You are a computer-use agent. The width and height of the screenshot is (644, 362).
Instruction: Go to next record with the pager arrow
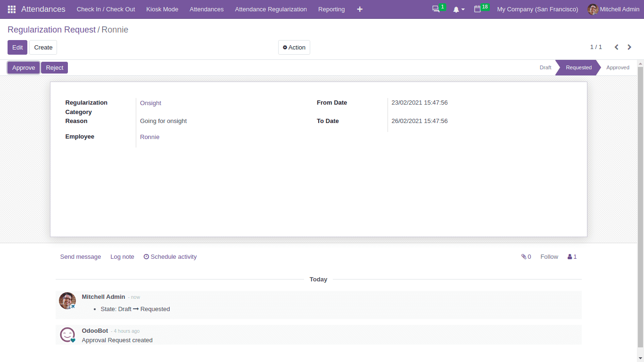(629, 47)
